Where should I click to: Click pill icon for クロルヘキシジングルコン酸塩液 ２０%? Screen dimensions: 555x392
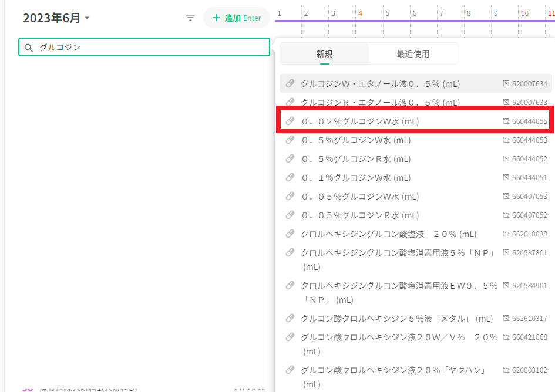click(290, 234)
